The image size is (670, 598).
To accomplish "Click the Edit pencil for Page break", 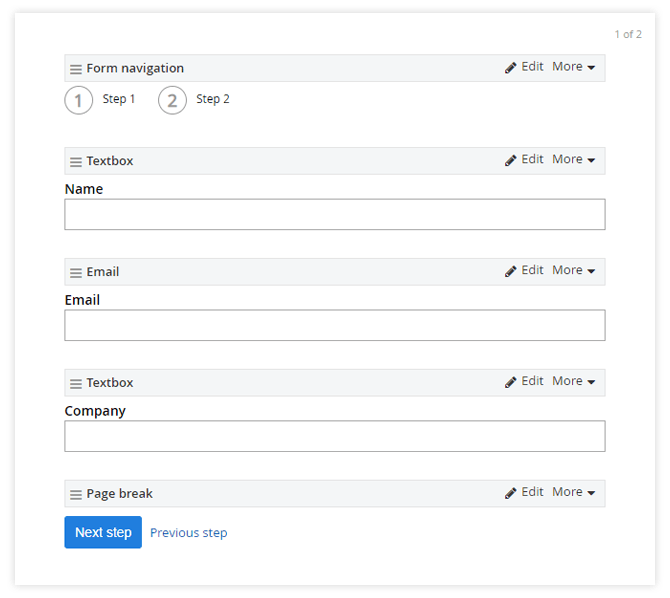I will point(511,493).
